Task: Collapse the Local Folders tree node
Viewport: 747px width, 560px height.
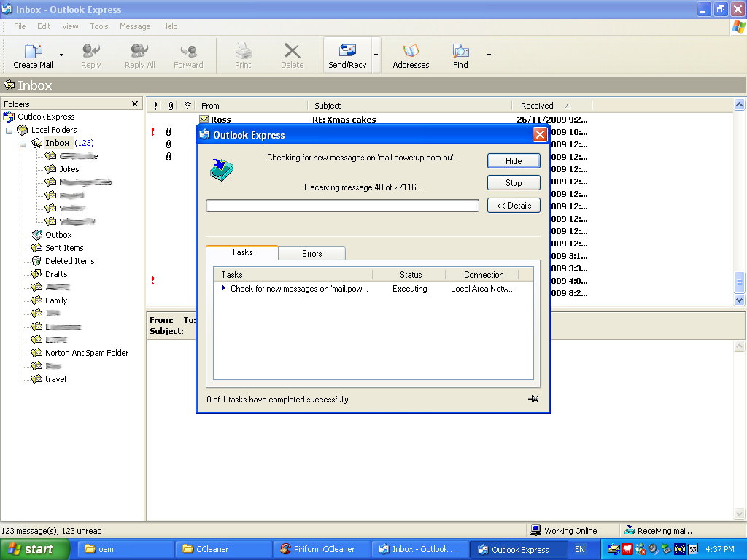Action: click(x=9, y=130)
